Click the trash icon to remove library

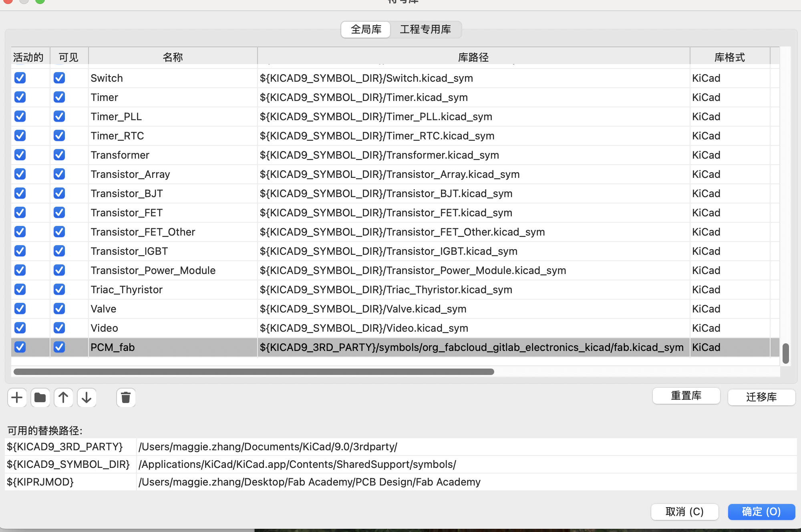point(126,398)
